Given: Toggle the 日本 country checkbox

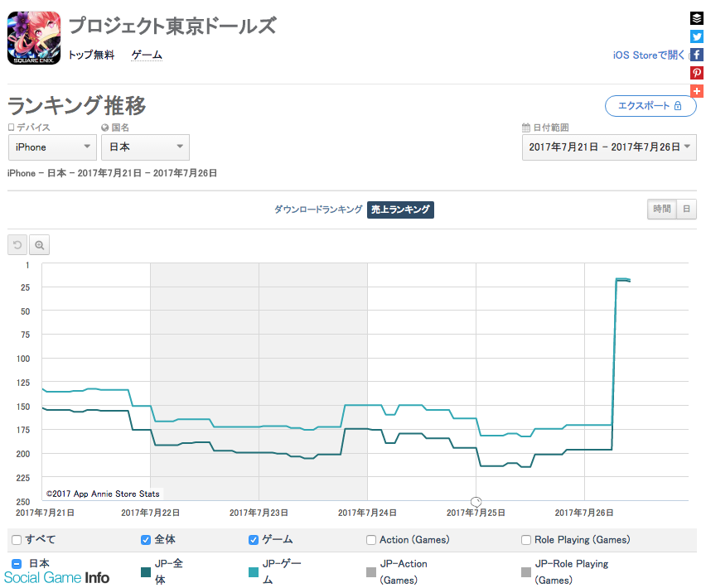Looking at the screenshot, I should [17, 563].
